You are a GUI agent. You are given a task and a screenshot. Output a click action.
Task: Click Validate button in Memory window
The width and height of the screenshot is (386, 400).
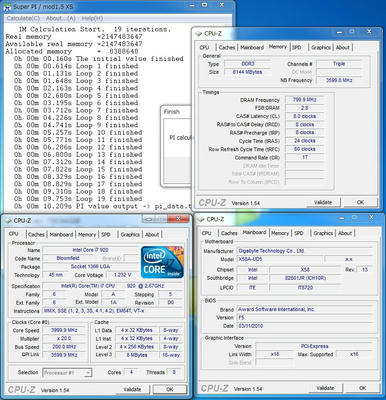click(x=323, y=202)
